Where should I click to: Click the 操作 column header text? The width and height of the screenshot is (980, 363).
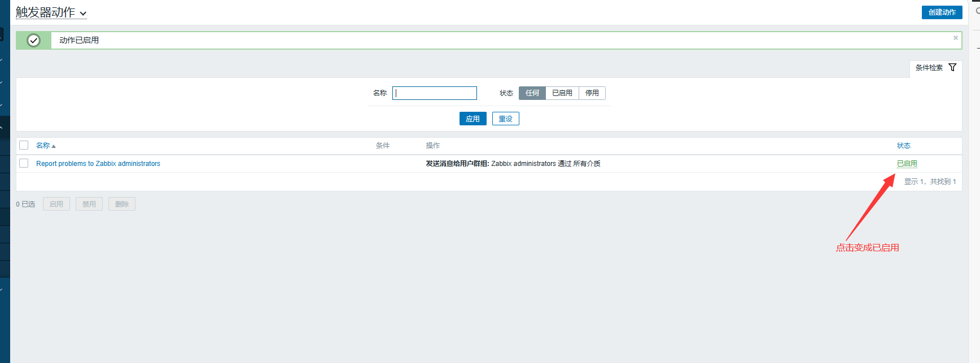tap(433, 146)
